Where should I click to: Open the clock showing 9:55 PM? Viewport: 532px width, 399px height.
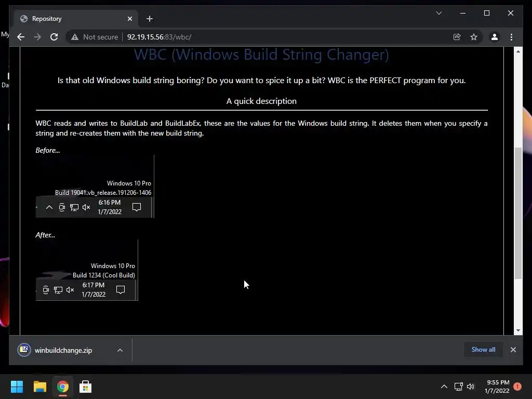(497, 387)
